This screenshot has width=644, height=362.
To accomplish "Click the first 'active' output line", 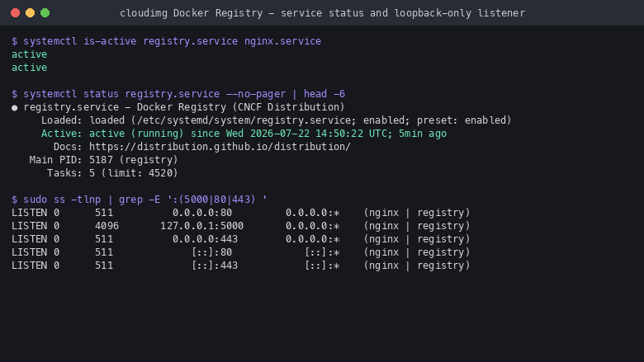I will (x=29, y=54).
